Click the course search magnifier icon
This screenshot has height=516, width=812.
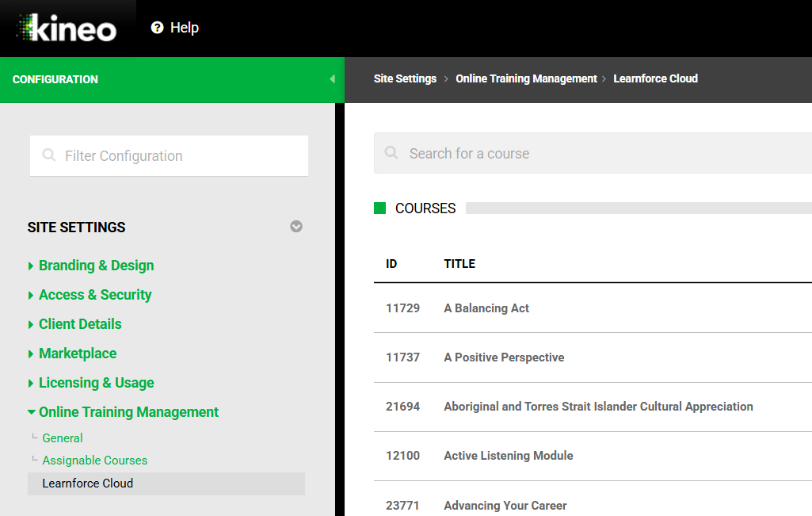click(391, 153)
